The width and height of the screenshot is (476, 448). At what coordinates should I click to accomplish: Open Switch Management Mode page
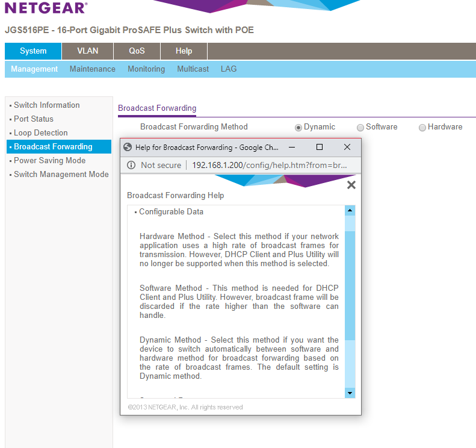[61, 175]
